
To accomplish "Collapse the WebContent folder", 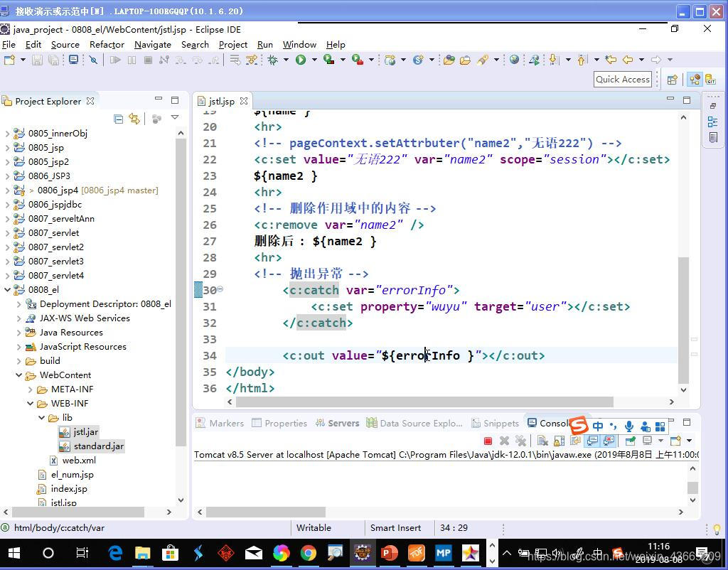I will click(18, 375).
